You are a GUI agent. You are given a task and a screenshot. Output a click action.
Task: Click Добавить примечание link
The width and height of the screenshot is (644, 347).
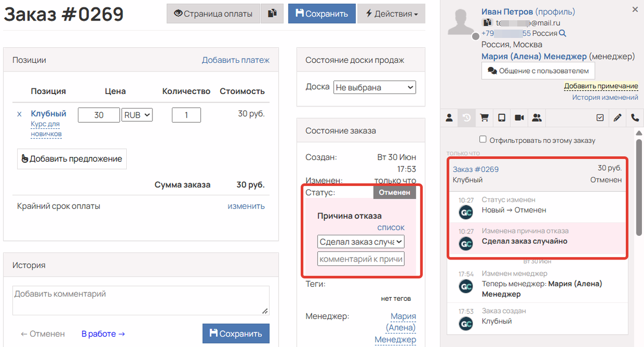click(601, 86)
